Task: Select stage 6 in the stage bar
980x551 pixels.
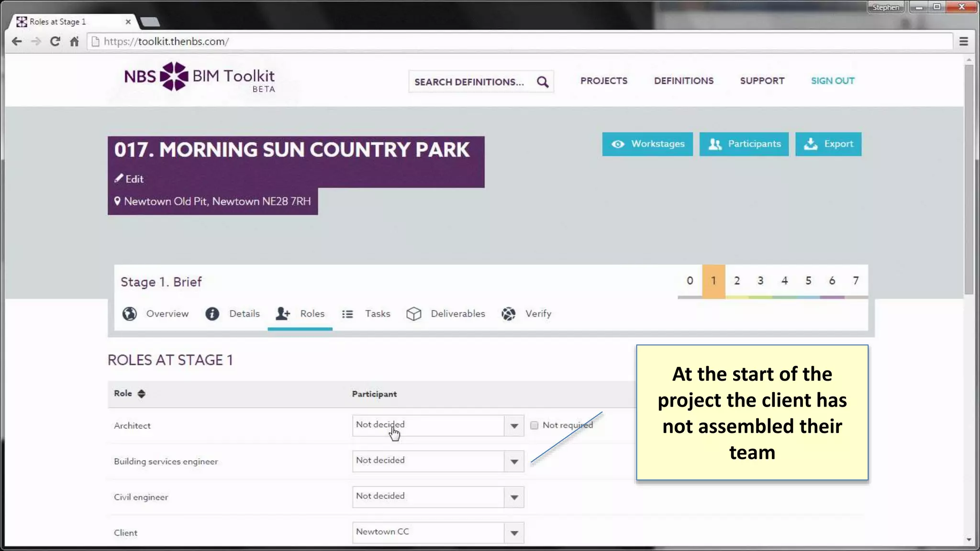Action: 832,281
